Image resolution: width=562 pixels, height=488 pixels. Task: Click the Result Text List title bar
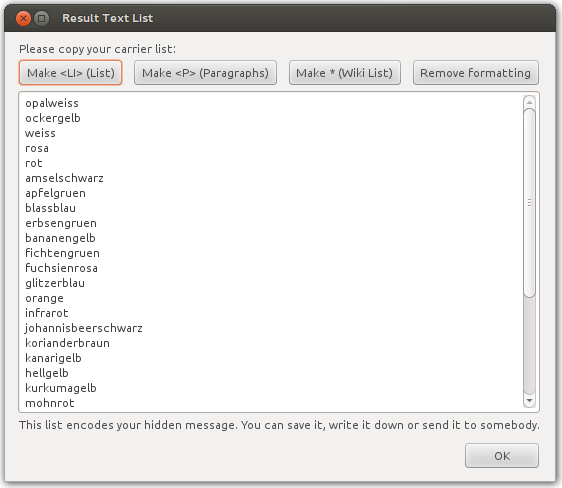(x=281, y=18)
